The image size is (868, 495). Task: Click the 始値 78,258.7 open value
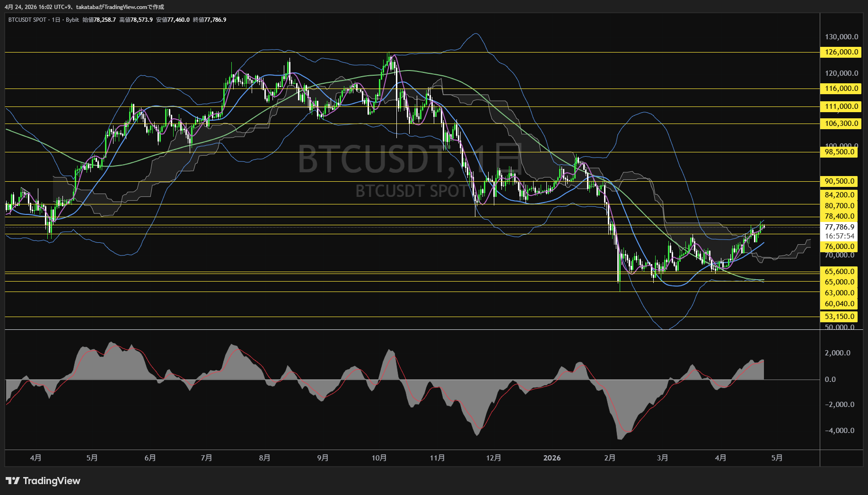click(x=99, y=20)
